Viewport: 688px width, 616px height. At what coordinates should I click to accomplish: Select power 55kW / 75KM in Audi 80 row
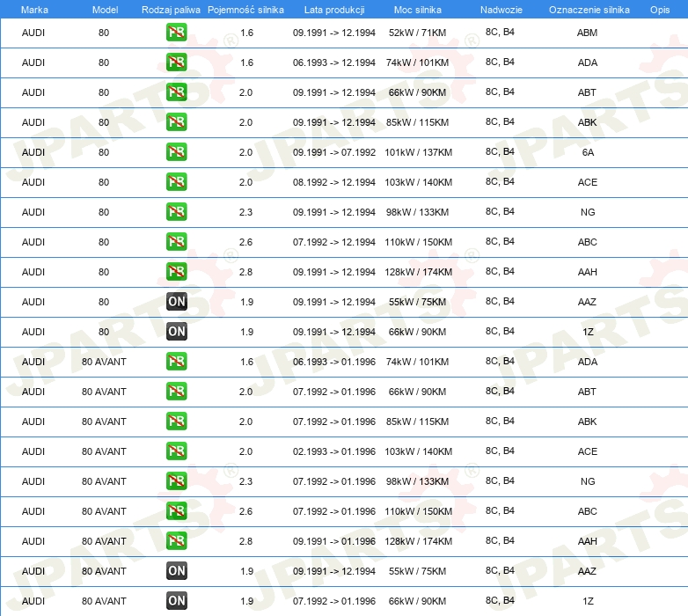(417, 302)
